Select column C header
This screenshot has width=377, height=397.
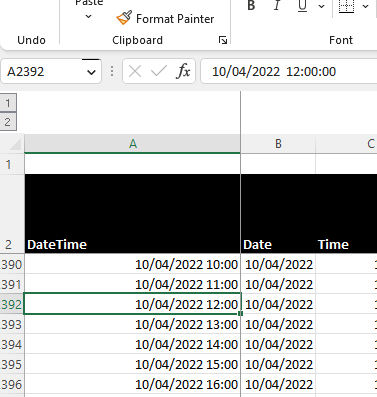347,144
